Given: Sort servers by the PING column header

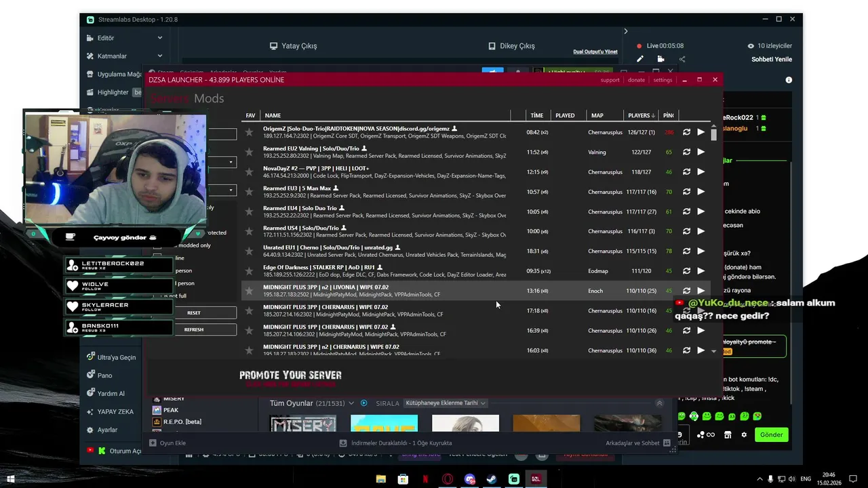Looking at the screenshot, I should click(x=668, y=115).
